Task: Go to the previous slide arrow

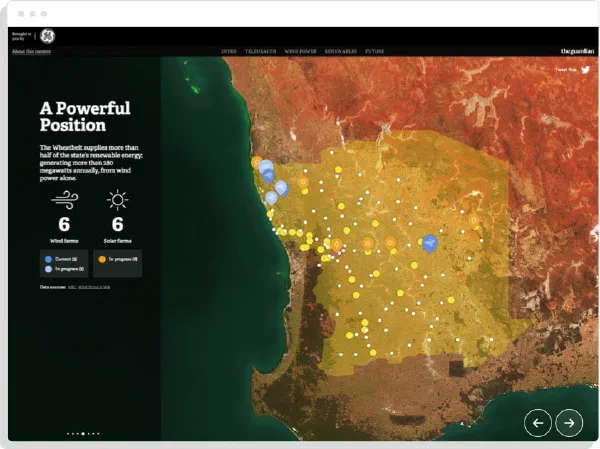Action: pos(538,423)
